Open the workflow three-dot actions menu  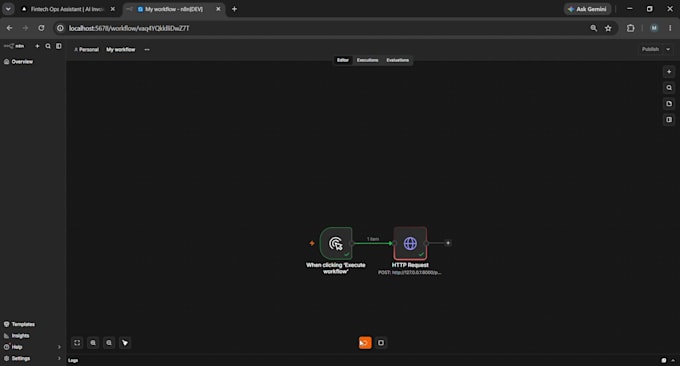coord(147,49)
